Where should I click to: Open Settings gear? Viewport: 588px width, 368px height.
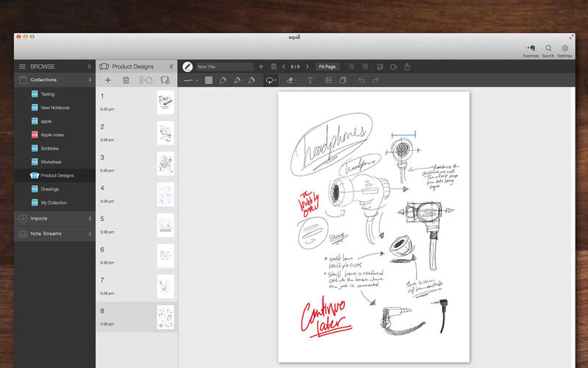(x=564, y=51)
